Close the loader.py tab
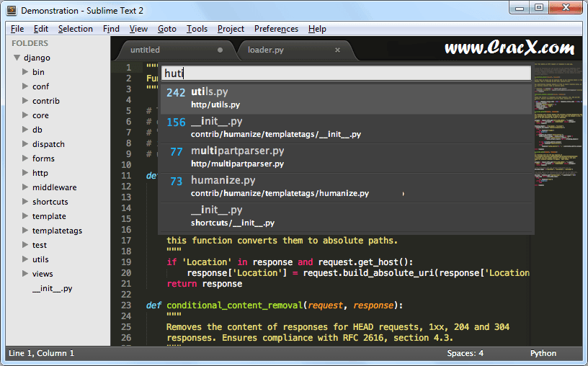 [337, 50]
